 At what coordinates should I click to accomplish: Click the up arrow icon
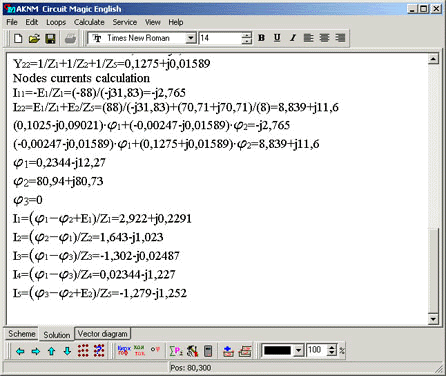click(x=51, y=351)
